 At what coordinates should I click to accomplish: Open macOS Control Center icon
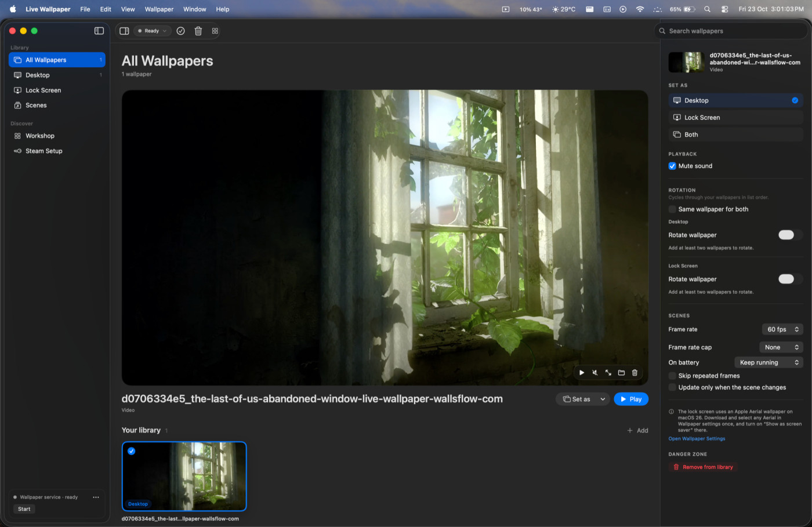click(725, 9)
